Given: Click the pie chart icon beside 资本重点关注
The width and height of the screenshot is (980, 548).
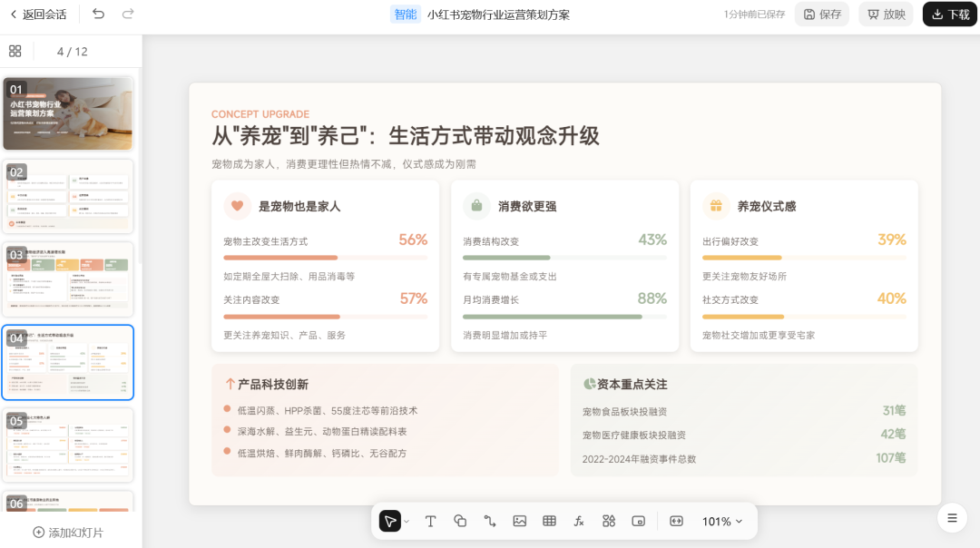Looking at the screenshot, I should (589, 384).
